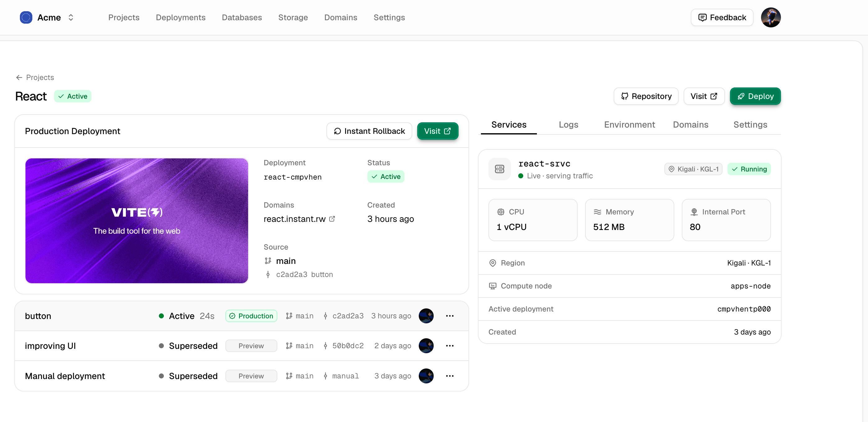The width and height of the screenshot is (868, 422).
Task: Click Preview badge on Manual deployment row
Action: pyautogui.click(x=251, y=376)
